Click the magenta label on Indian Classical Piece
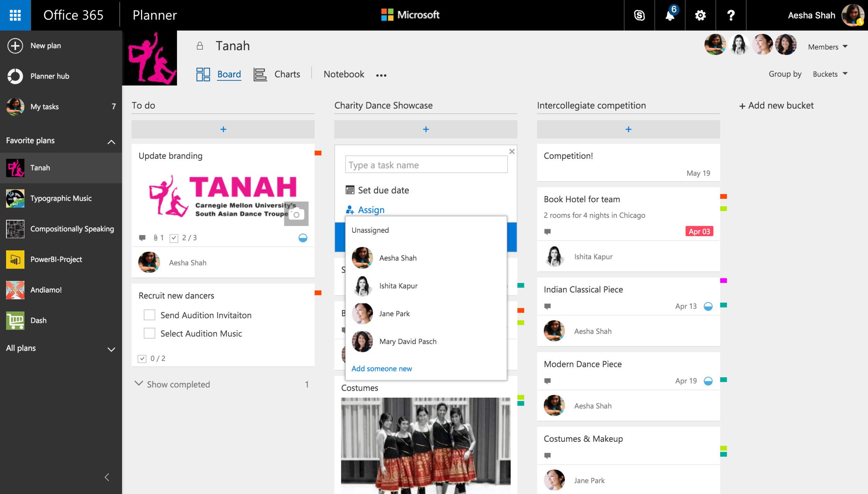868x494 pixels. click(723, 281)
